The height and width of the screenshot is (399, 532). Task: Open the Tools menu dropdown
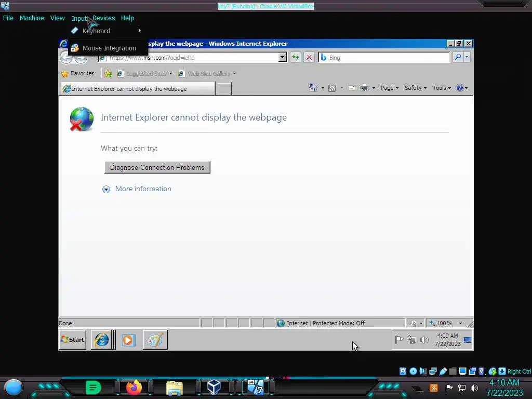tap(442, 88)
